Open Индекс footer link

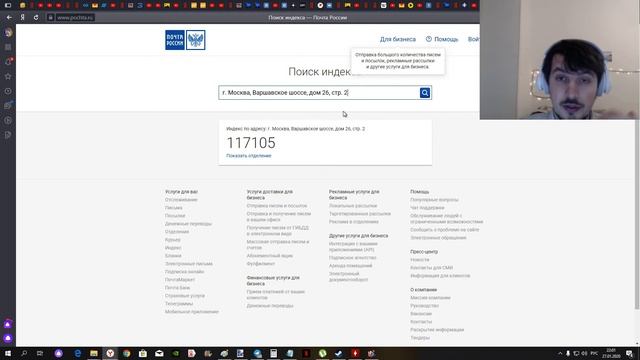[x=173, y=248]
